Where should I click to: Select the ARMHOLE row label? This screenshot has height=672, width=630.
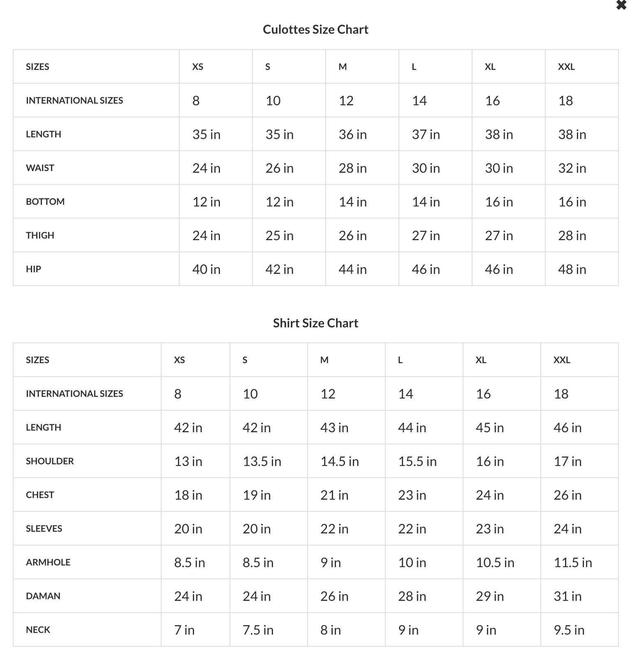pyautogui.click(x=48, y=563)
